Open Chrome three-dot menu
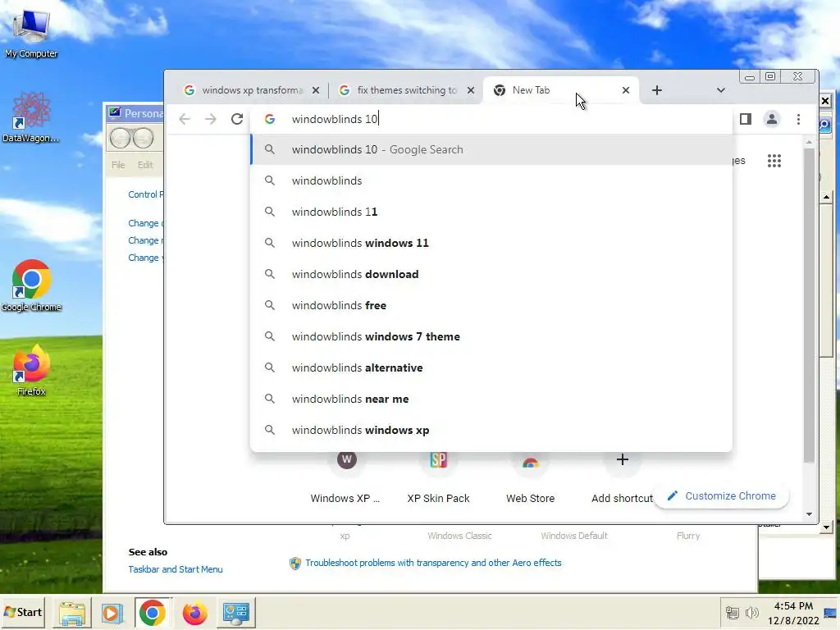The image size is (840, 630). tap(798, 119)
